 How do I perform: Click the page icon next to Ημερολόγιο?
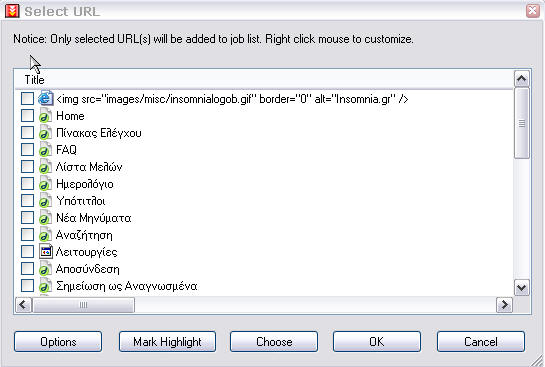point(45,184)
